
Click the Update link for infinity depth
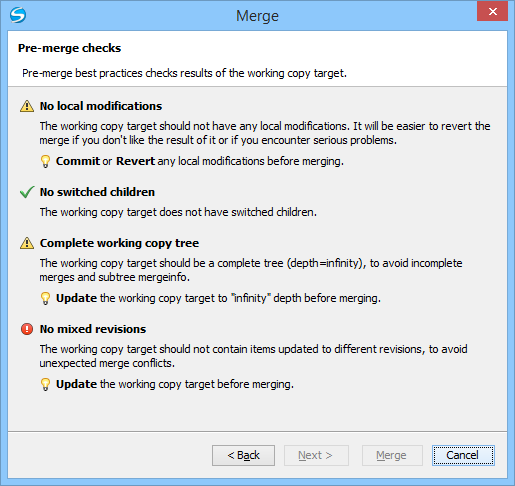[76, 298]
